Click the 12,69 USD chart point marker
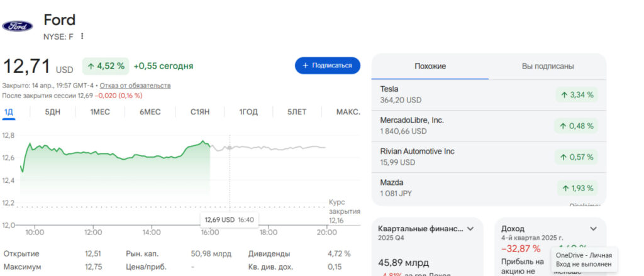 point(230,147)
